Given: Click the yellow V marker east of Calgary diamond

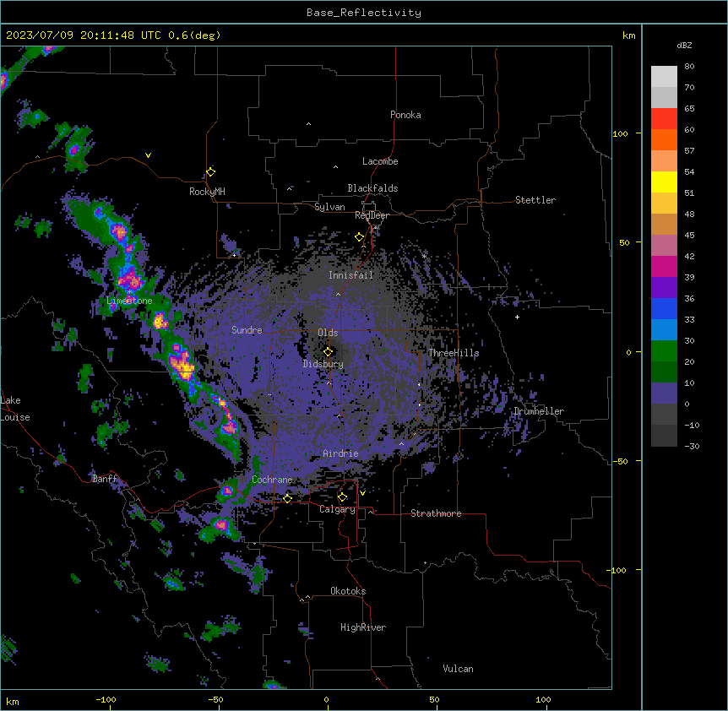Looking at the screenshot, I should coord(362,493).
